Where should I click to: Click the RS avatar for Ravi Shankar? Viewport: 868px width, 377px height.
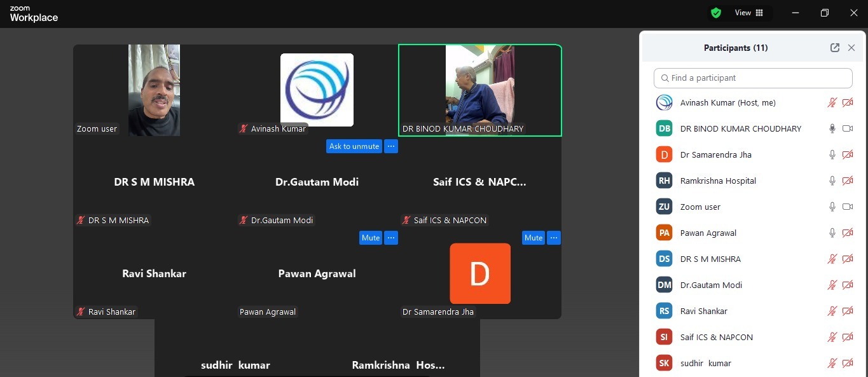664,311
